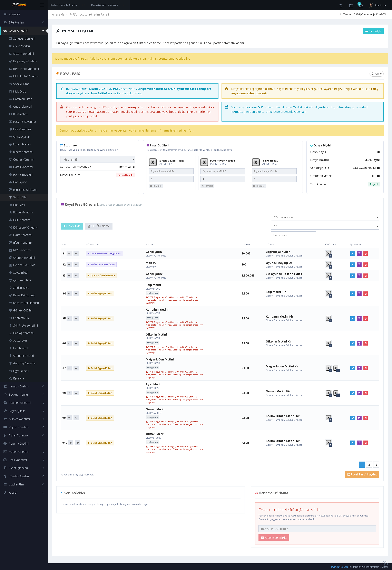Click the copy icon for task #9
The height and width of the screenshot is (570, 392).
[x=359, y=418]
